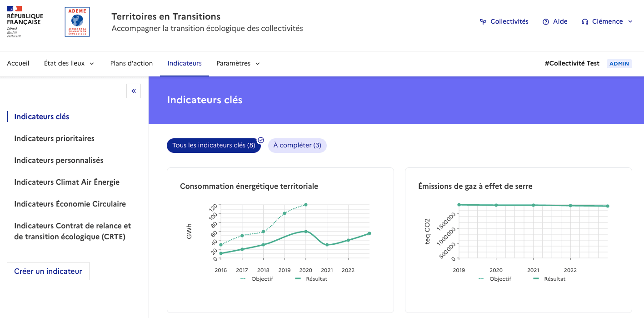Click the checkmark badge on the 'Tous les indicateurs clés' filter
Viewport: 644px width, 318px height.
261,140
